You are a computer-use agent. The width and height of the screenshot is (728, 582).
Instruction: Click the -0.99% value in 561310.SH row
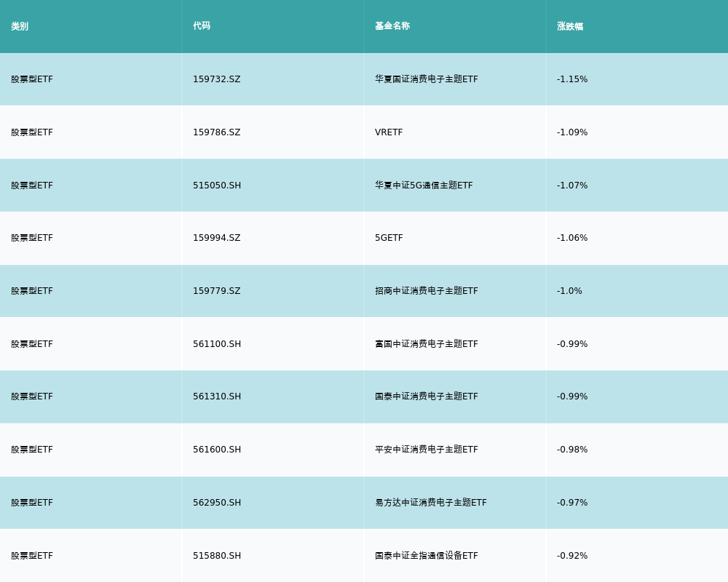coord(572,396)
